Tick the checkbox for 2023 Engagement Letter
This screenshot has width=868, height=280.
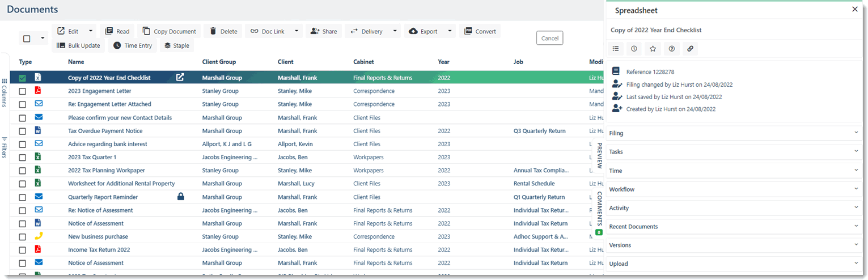(x=23, y=91)
